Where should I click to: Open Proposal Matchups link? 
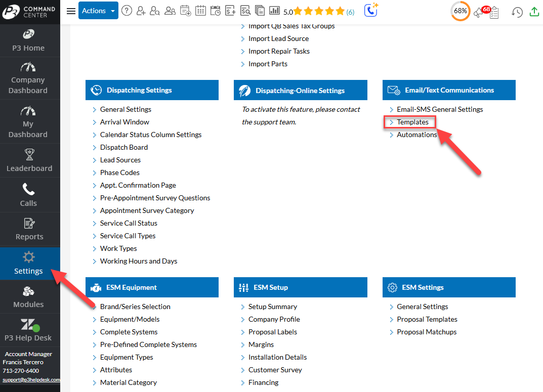pyautogui.click(x=427, y=332)
